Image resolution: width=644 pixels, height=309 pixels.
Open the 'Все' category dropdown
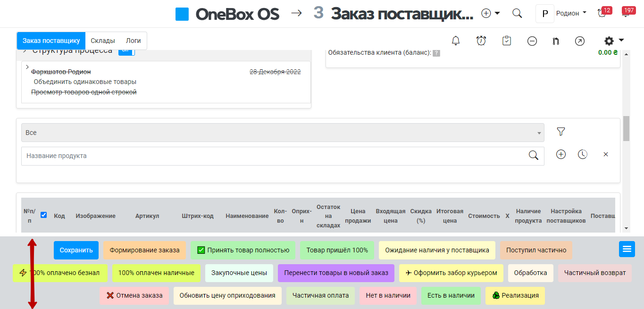click(282, 133)
